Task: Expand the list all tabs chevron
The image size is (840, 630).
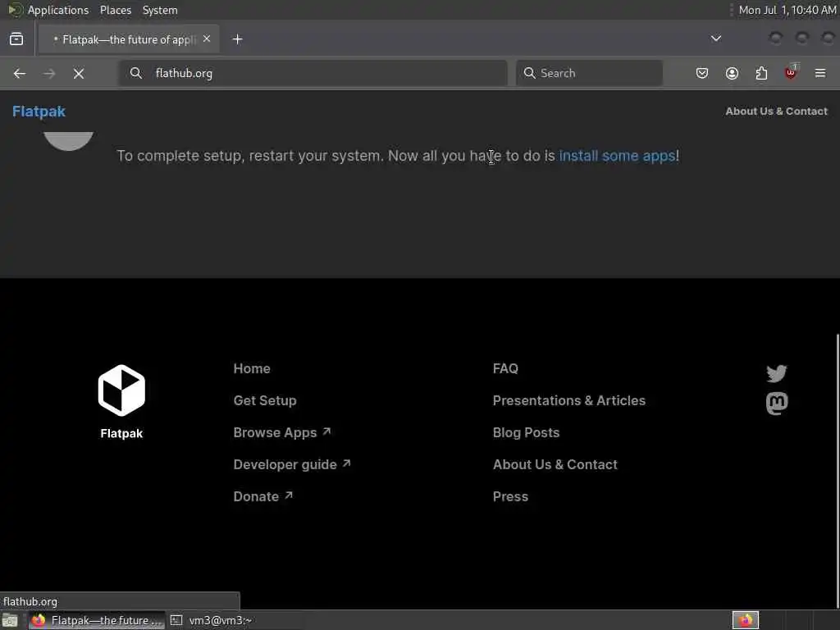Action: coord(715,39)
